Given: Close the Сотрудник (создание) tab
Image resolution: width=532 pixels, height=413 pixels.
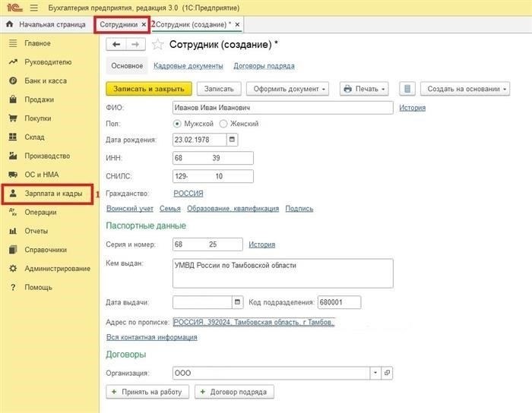Looking at the screenshot, I should [x=237, y=24].
